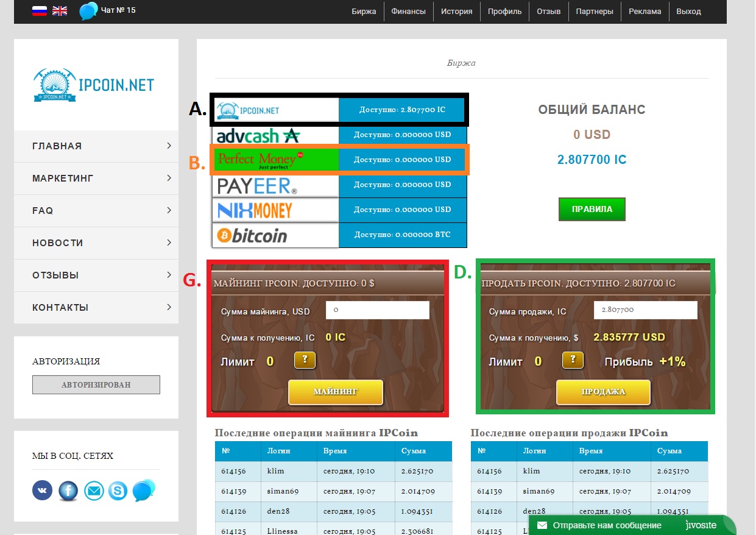Open the VK social network icon

coord(43,491)
